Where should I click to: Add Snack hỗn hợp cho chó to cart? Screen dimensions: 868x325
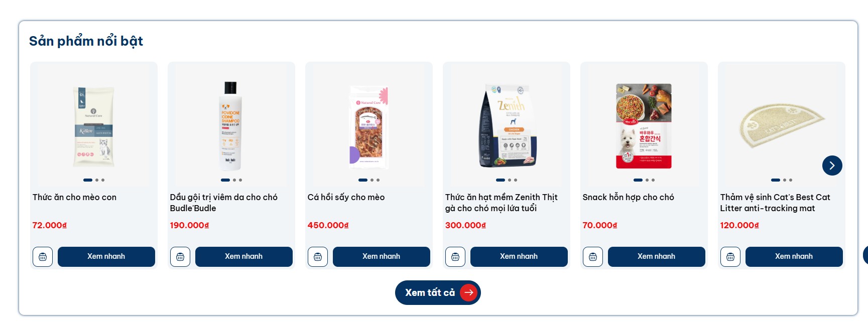pyautogui.click(x=593, y=257)
